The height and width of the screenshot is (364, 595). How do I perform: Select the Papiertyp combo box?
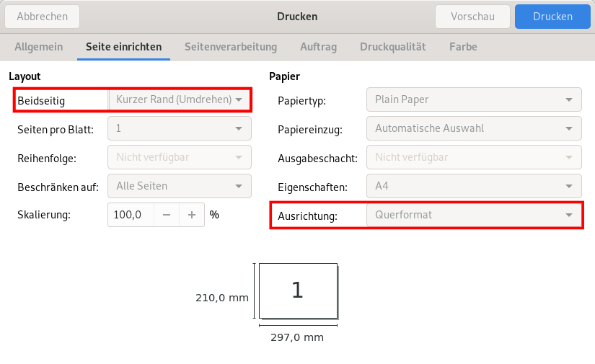click(473, 100)
